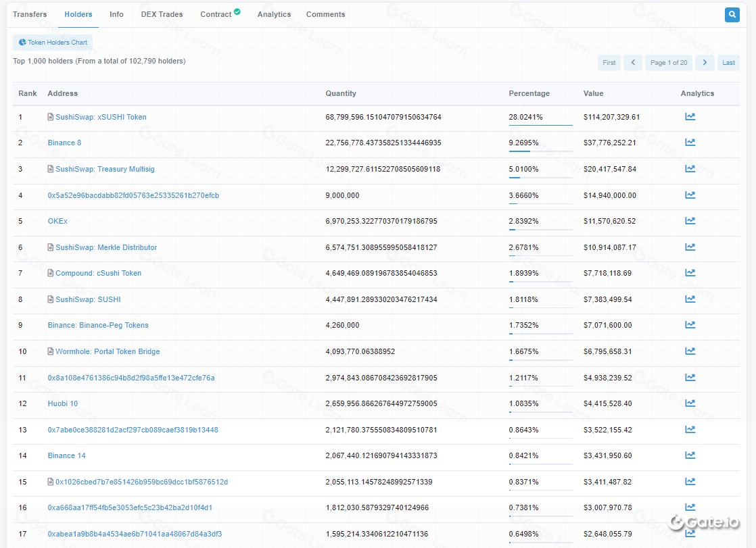Open address 0xa668aa17ff54fb5e3053efc5c23b42ba2d10f4d1
This screenshot has width=756, height=548.
tap(131, 507)
